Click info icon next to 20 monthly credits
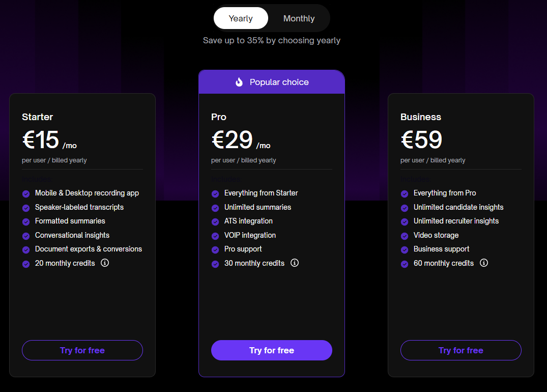The image size is (547, 392). (x=105, y=263)
